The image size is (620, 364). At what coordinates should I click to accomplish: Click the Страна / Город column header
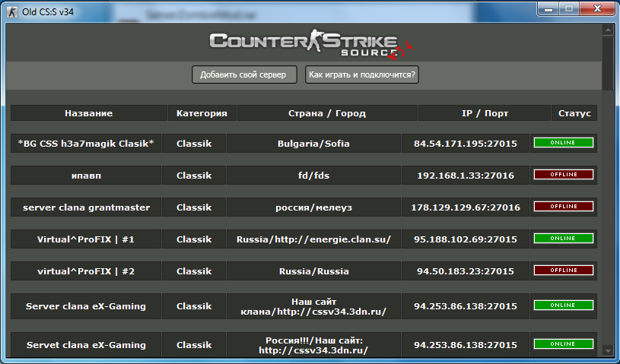click(327, 113)
